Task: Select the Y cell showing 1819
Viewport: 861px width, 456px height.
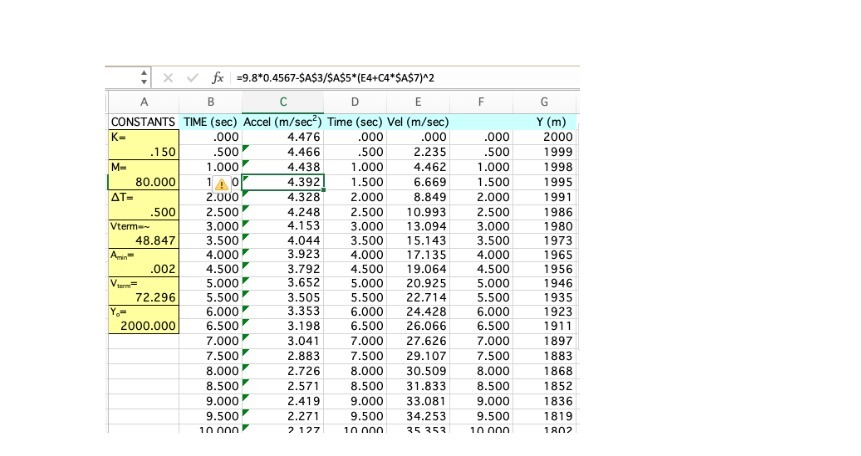Action: tap(544, 416)
